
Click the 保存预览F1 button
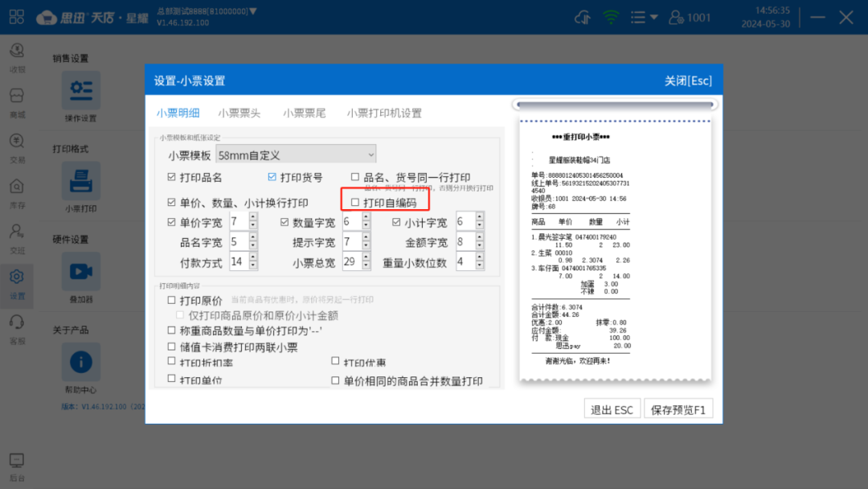(678, 408)
